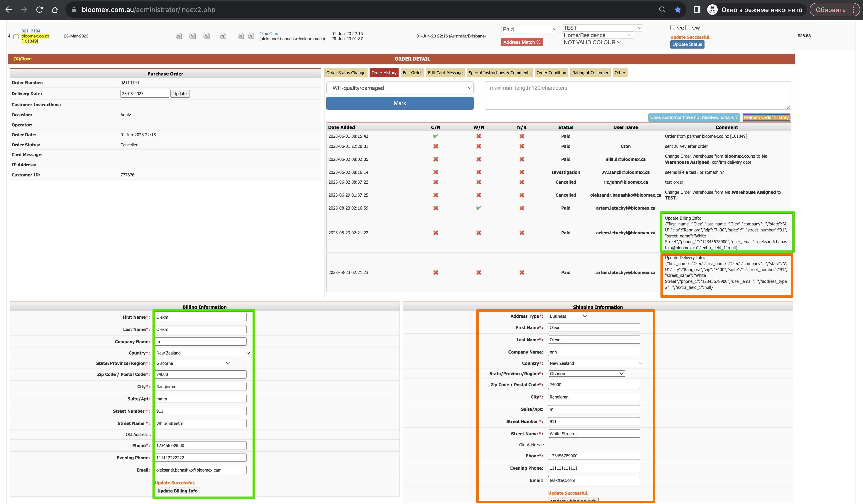Click W/N red cross in 08:02:05 row
863x504 pixels.
(478, 159)
